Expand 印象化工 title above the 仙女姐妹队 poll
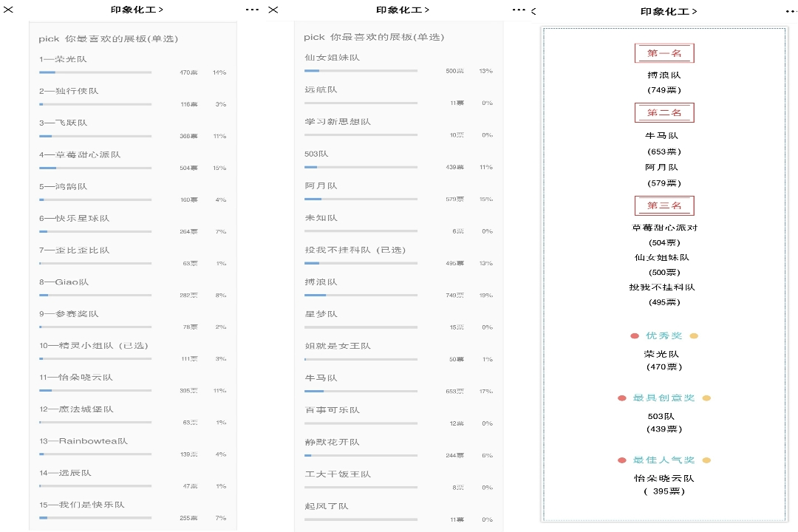 (x=402, y=10)
